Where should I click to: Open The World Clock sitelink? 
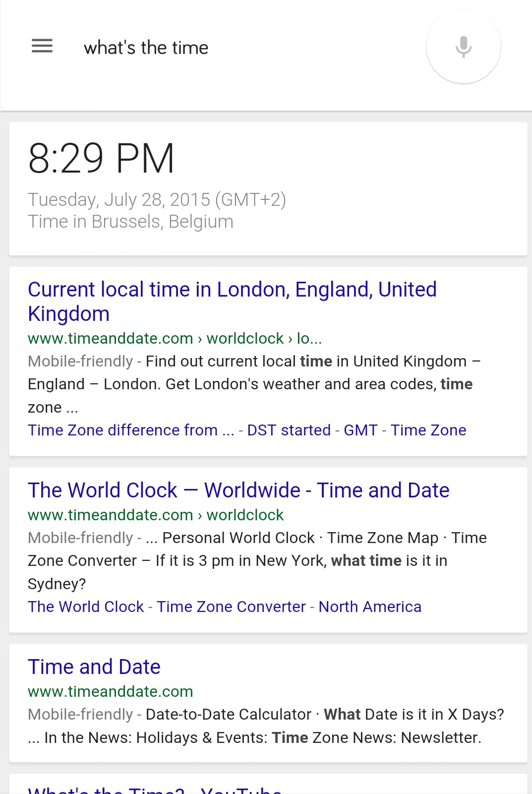(86, 607)
